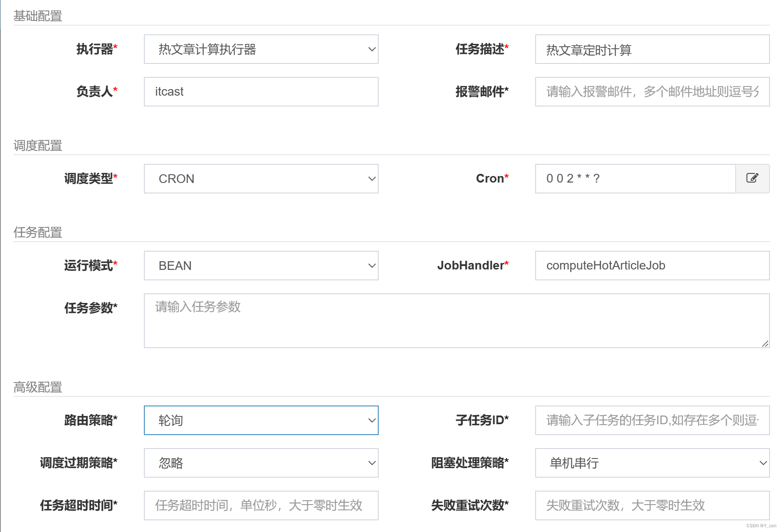Screen dimensions: 783x532
Task: Click the 任务超时时间 field label
Action: click(x=79, y=505)
